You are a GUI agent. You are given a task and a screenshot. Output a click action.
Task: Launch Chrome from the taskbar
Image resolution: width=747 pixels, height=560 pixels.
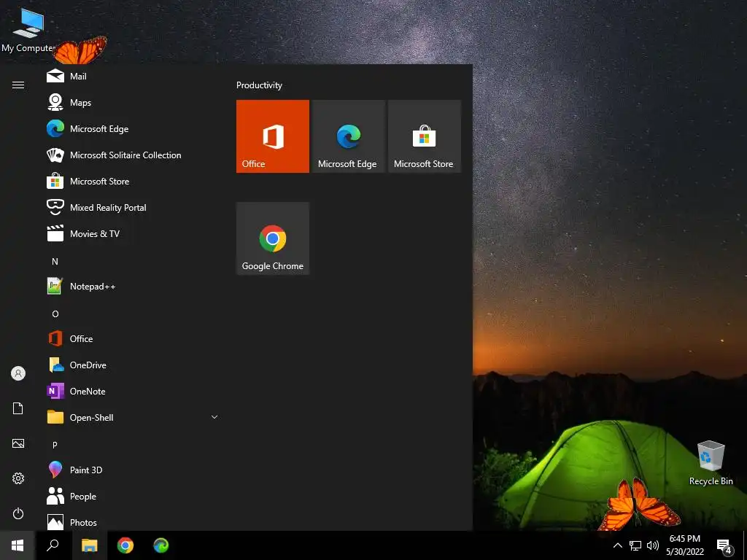125,545
